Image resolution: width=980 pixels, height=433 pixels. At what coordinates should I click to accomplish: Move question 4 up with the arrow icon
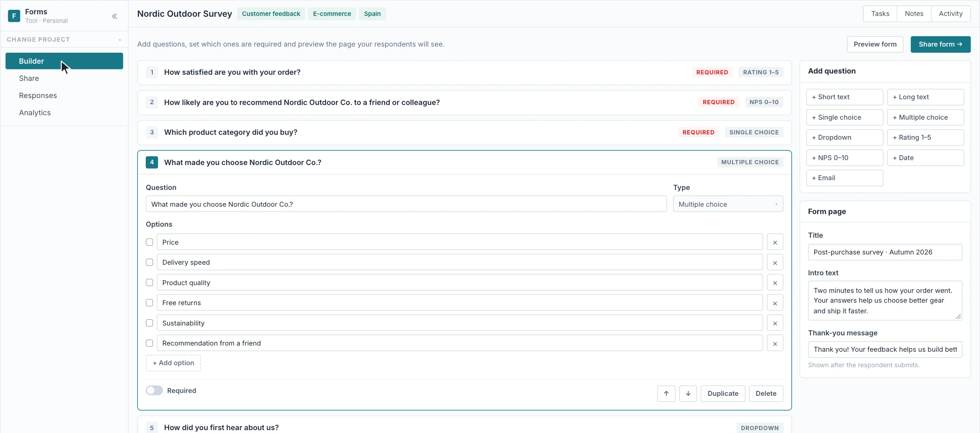tap(666, 393)
